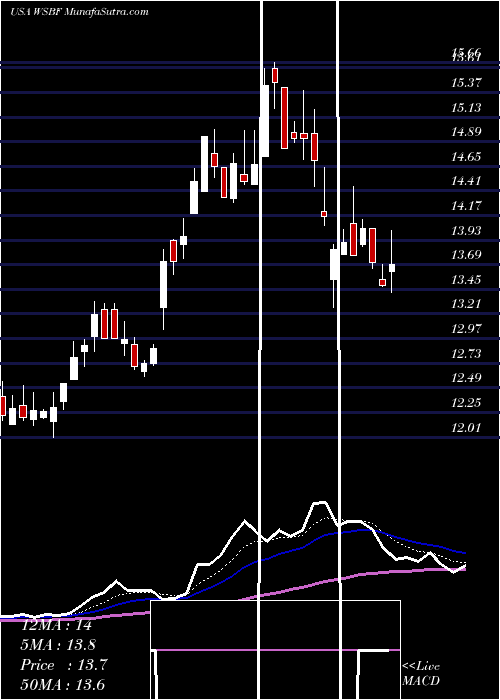Select the 13.93 price level label
Image resolution: width=500 pixels, height=700 pixels.
(x=467, y=230)
